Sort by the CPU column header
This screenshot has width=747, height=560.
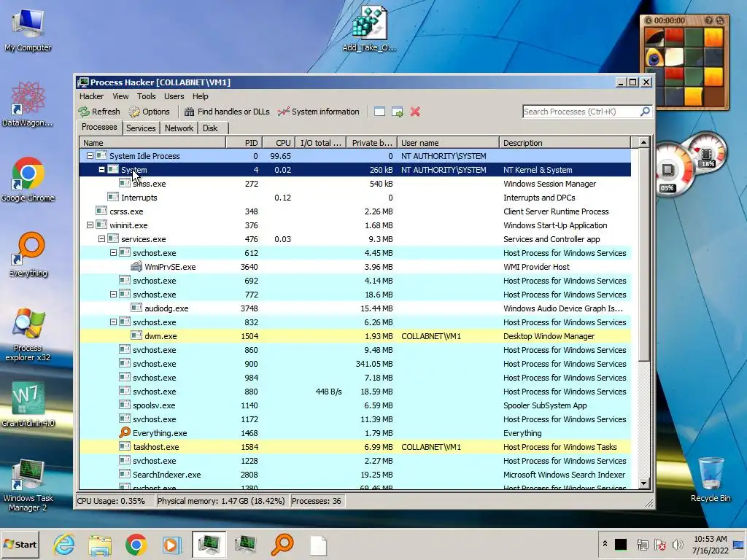(x=279, y=142)
